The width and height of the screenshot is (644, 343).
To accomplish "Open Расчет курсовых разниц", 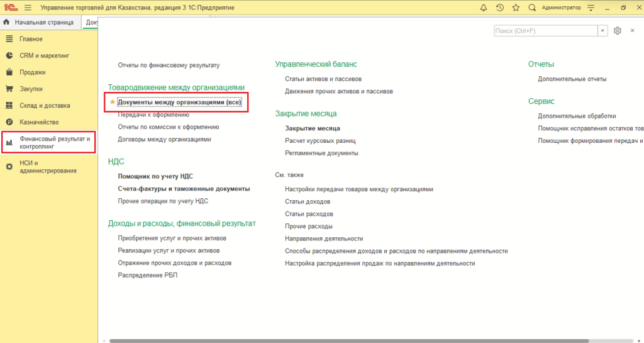I will pos(320,140).
